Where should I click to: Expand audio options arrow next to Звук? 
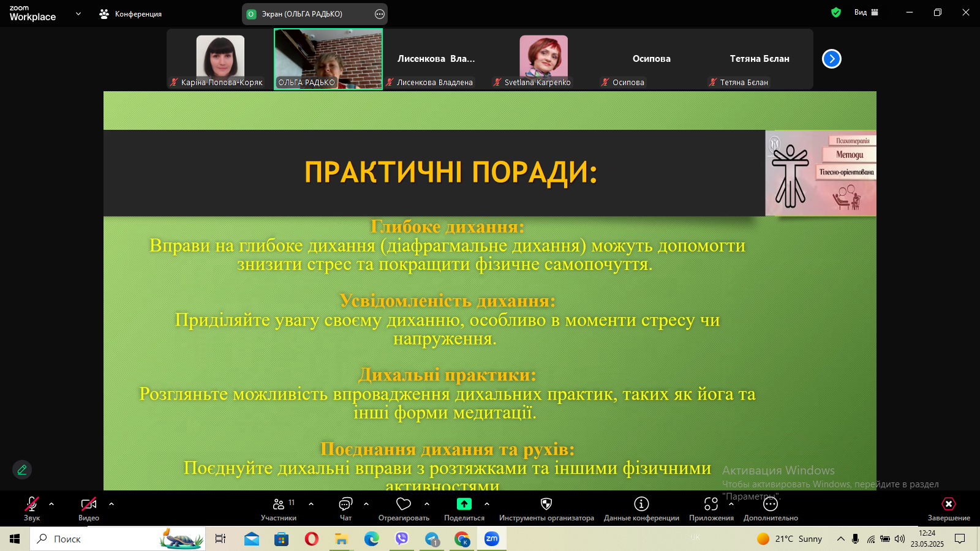pos(51,504)
